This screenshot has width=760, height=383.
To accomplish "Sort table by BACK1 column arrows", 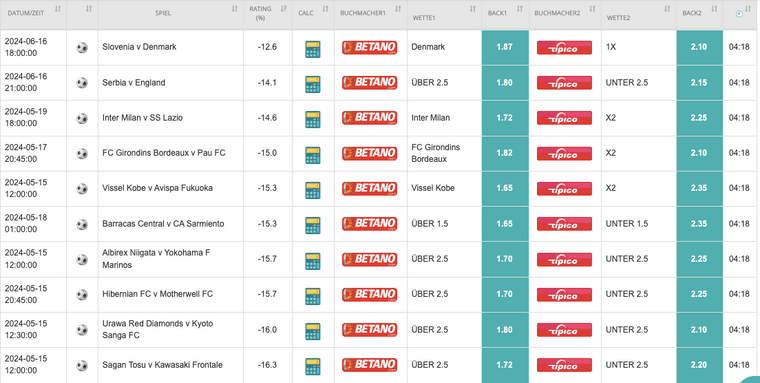I will (x=520, y=9).
